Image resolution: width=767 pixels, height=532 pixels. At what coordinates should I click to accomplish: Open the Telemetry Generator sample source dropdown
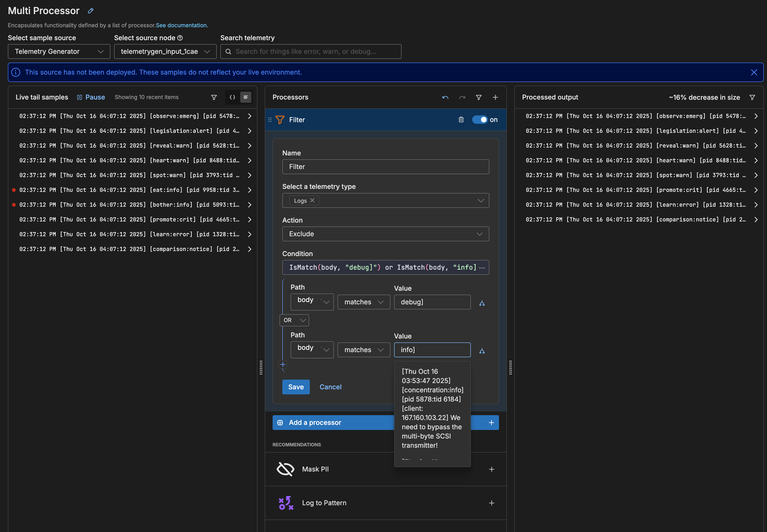point(59,52)
